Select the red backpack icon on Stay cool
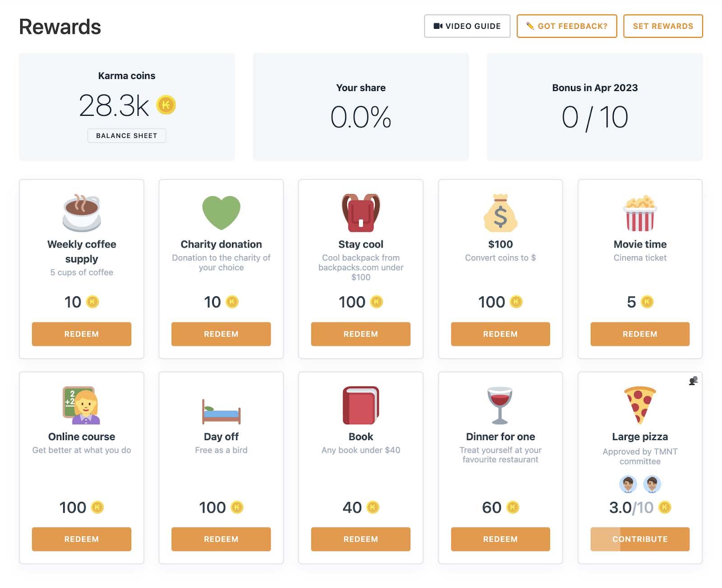The height and width of the screenshot is (588, 722). 361,212
